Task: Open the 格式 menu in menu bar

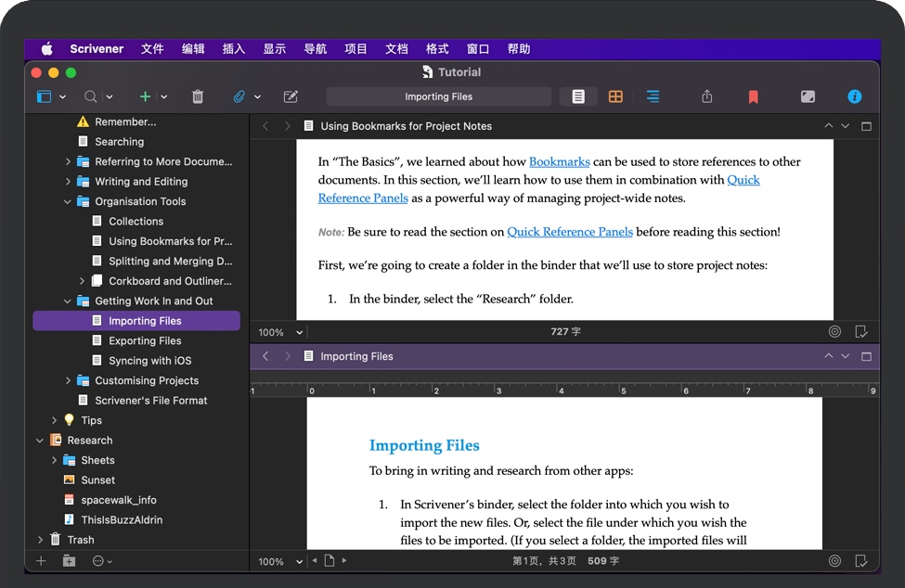Action: tap(437, 49)
